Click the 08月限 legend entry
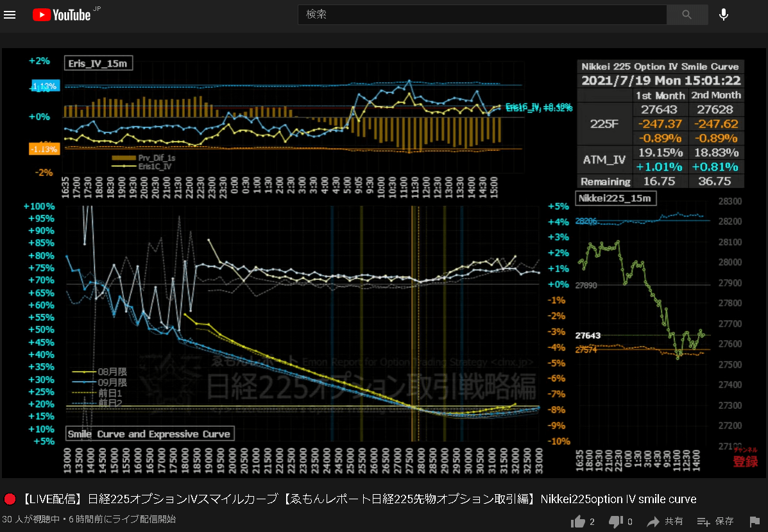768x532 pixels. [100, 372]
